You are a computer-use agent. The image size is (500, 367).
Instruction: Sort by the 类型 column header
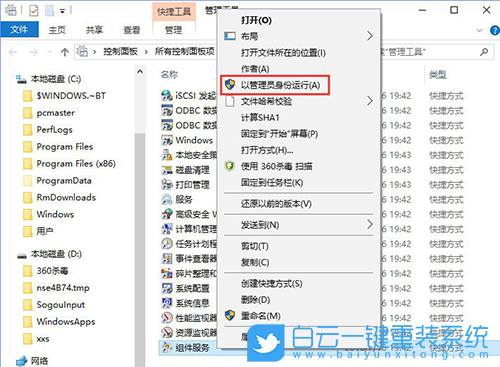pyautogui.click(x=438, y=74)
